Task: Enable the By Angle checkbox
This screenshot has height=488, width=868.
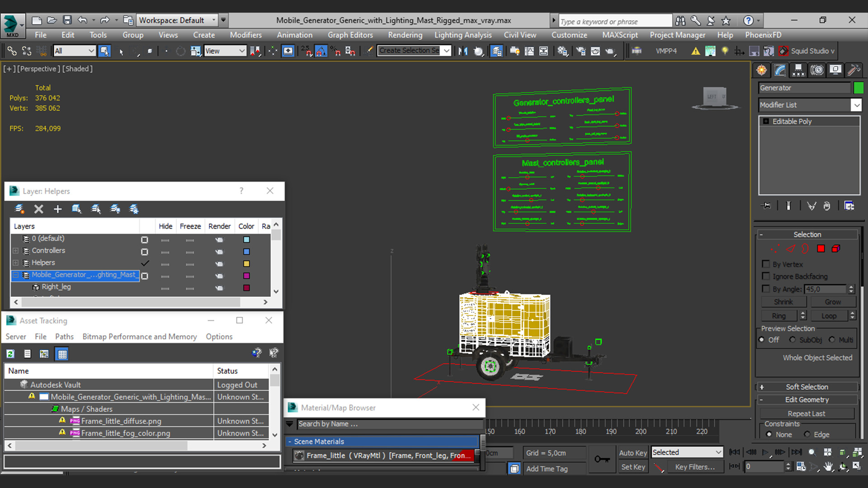Action: tap(766, 289)
